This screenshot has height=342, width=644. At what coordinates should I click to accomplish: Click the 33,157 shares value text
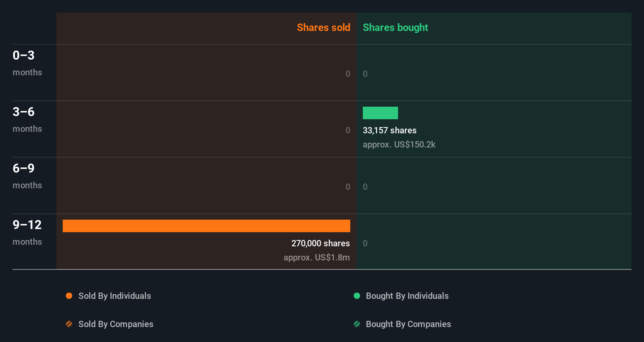tap(389, 131)
